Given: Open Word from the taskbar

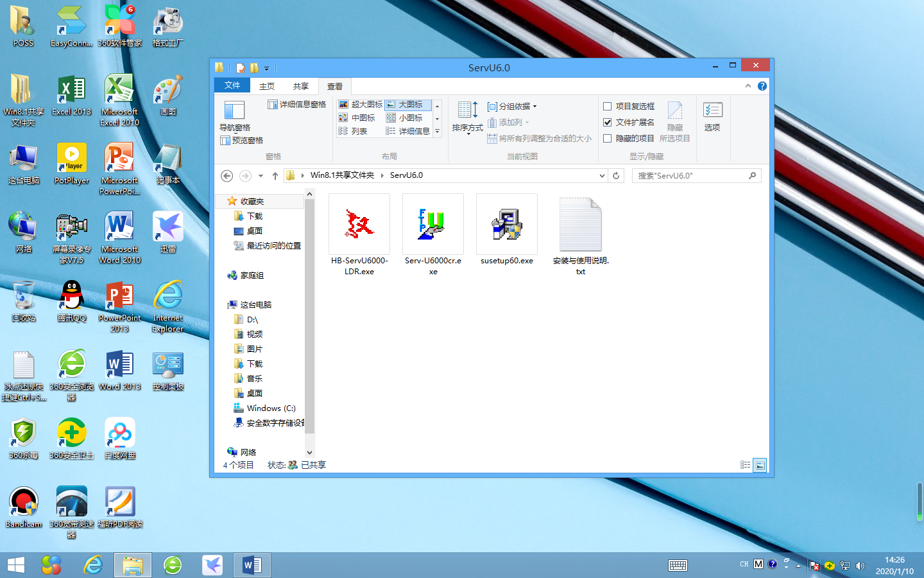Looking at the screenshot, I should (x=252, y=565).
